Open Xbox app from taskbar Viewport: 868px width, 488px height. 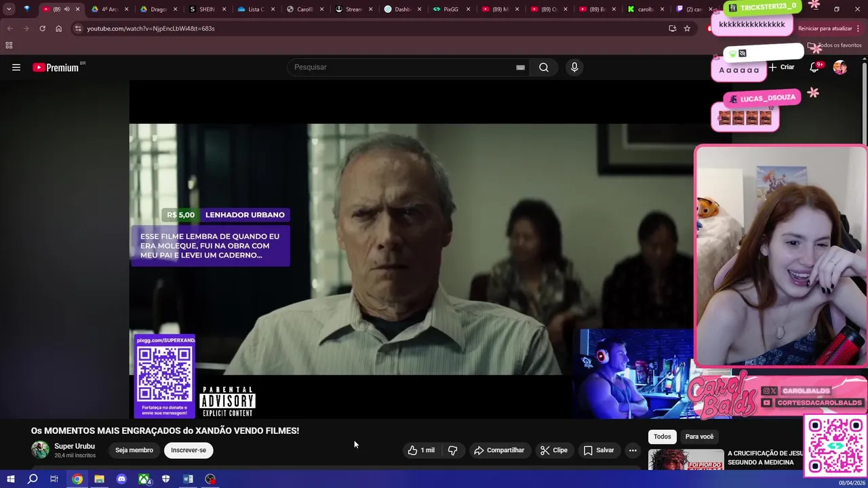tap(144, 479)
